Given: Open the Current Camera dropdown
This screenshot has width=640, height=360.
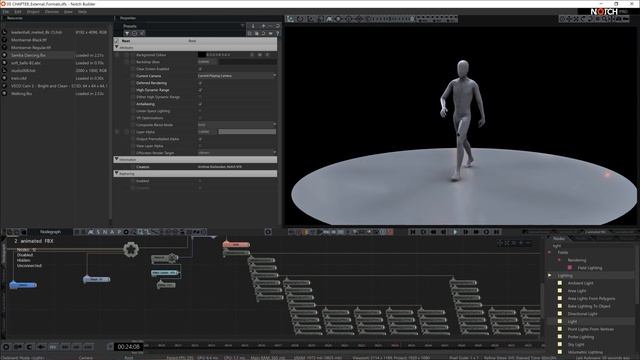Looking at the screenshot, I should [237, 76].
